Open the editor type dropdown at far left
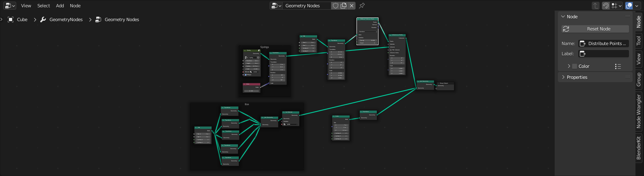644x176 pixels. coord(10,6)
